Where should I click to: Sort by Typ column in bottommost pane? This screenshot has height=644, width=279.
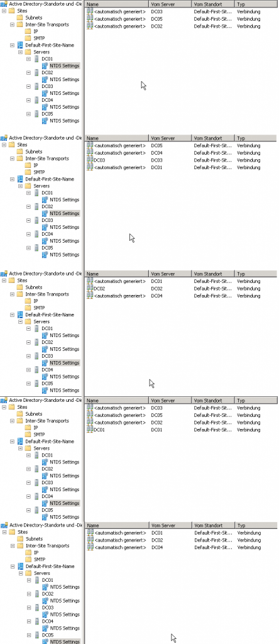[256, 525]
